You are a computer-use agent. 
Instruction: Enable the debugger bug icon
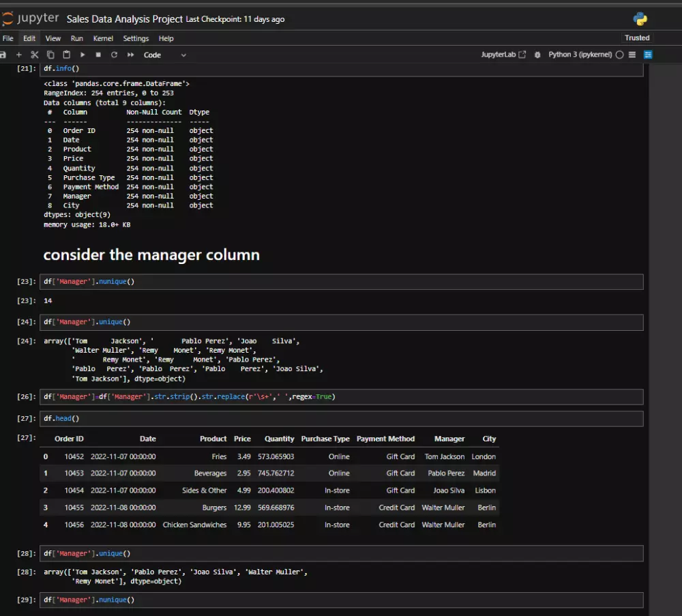click(x=537, y=55)
